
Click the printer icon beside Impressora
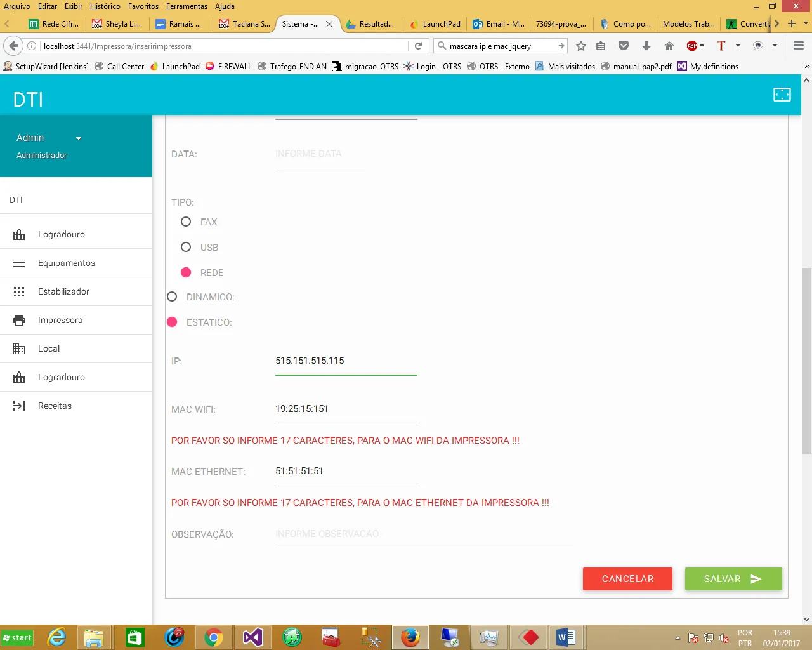coord(19,320)
